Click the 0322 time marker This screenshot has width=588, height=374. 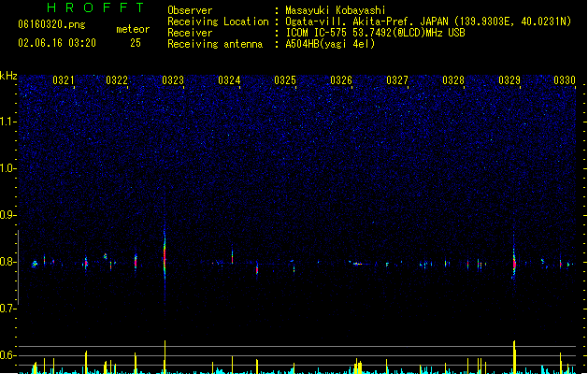click(x=117, y=80)
